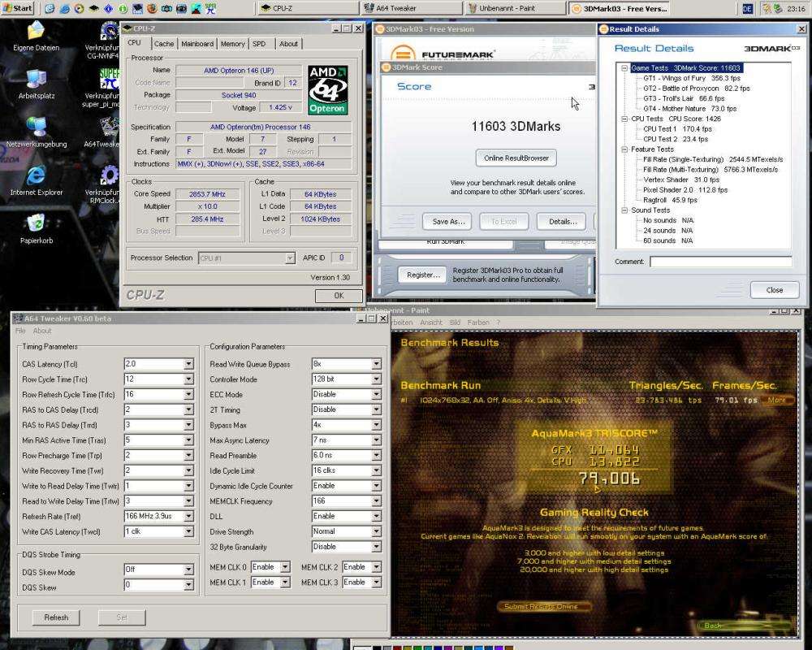This screenshot has height=650, width=812.
Task: Open Memory tab in CPU-Z
Action: (x=232, y=44)
